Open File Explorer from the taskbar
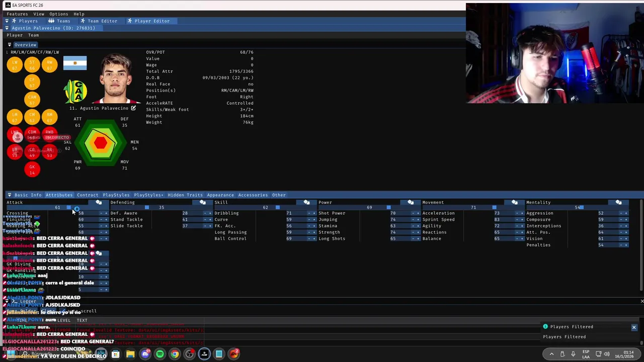 pos(130,354)
